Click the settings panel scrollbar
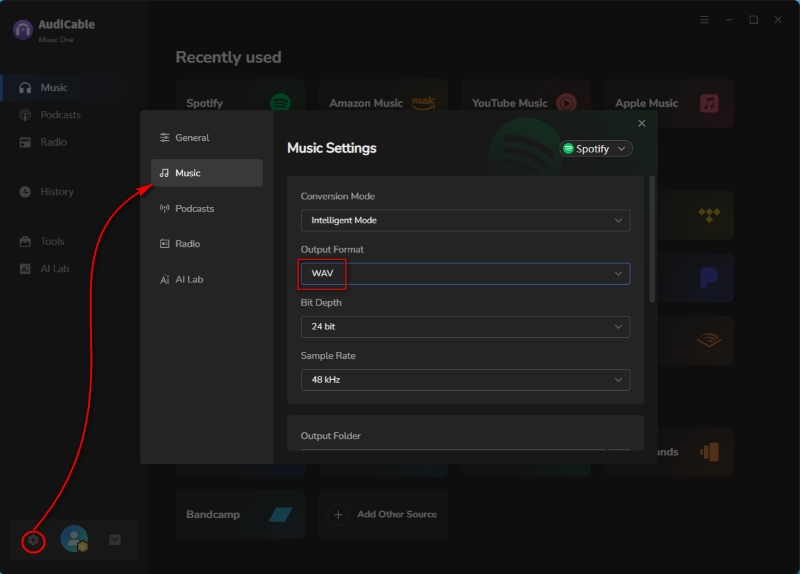 652,240
